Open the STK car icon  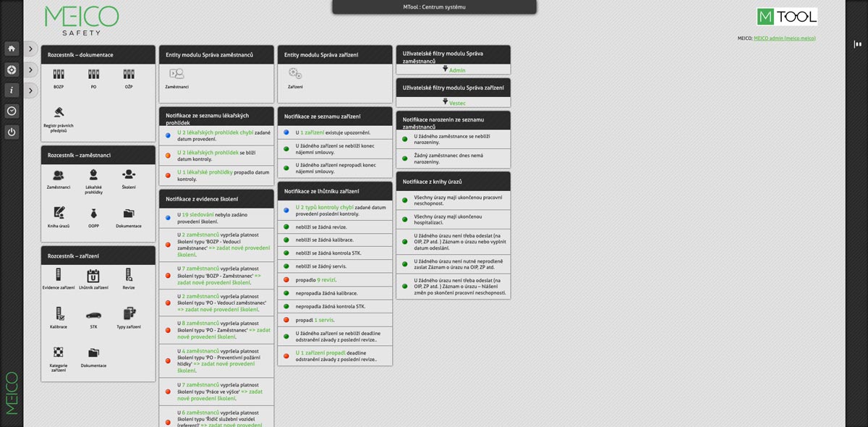click(93, 315)
